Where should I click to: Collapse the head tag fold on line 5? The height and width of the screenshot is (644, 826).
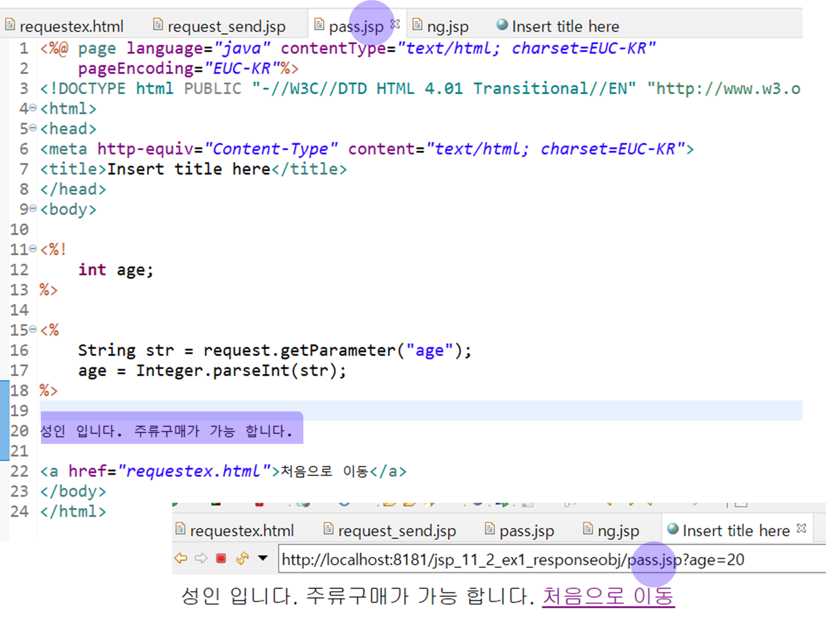33,128
